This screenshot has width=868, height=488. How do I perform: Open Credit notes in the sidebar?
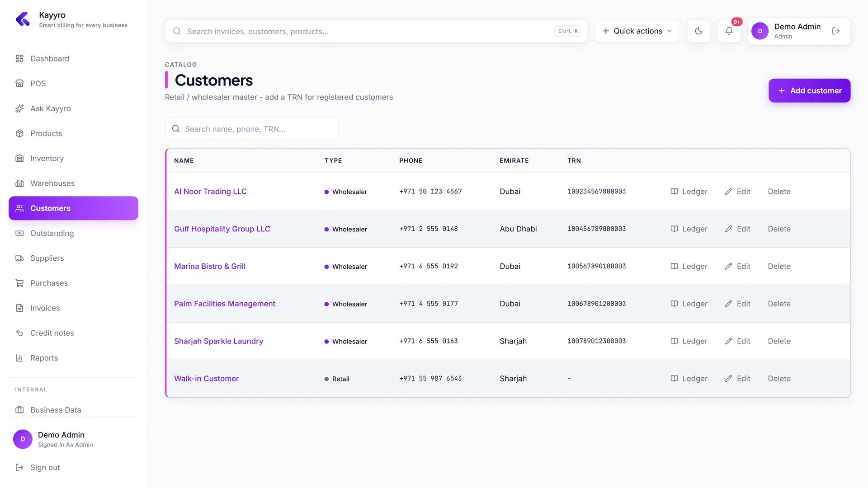click(x=73, y=333)
